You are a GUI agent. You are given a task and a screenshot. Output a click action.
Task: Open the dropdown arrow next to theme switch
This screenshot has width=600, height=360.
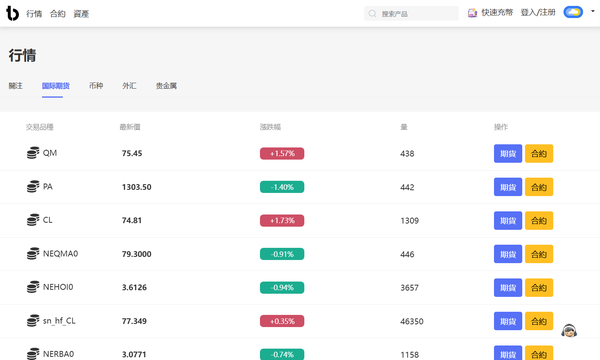click(593, 11)
